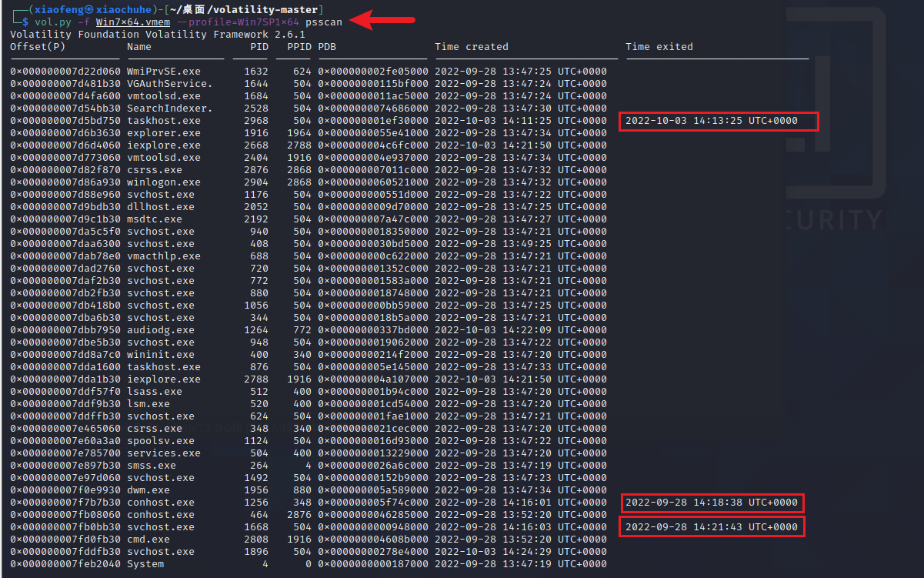The image size is (924, 578).
Task: Click the --profile=Win7SP1x64 argument
Action: [238, 22]
